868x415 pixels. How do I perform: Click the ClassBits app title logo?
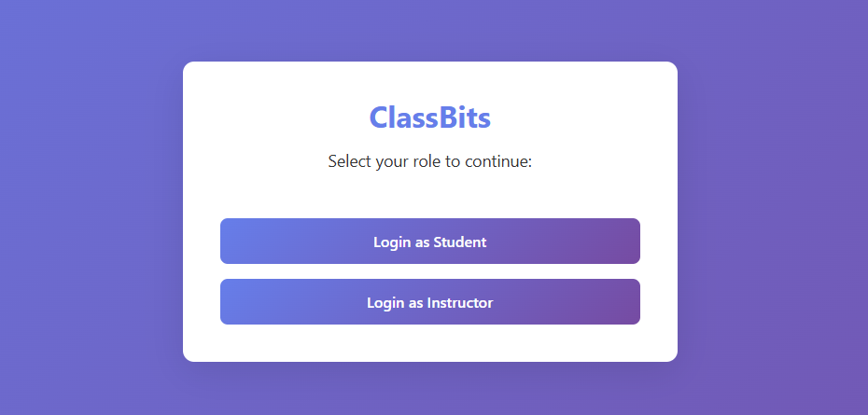[429, 118]
